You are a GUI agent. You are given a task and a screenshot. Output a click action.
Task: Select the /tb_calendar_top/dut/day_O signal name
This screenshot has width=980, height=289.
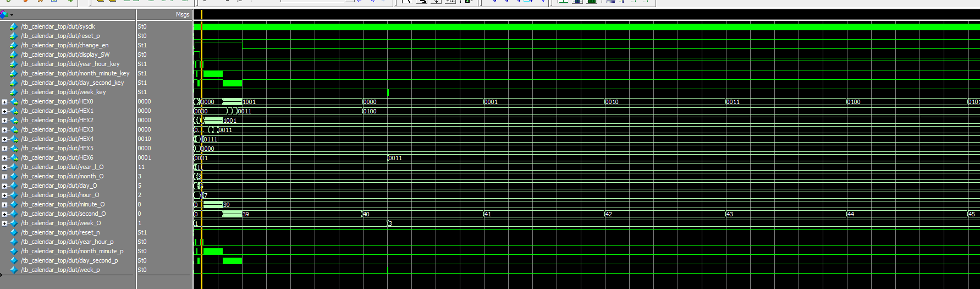[x=59, y=186]
